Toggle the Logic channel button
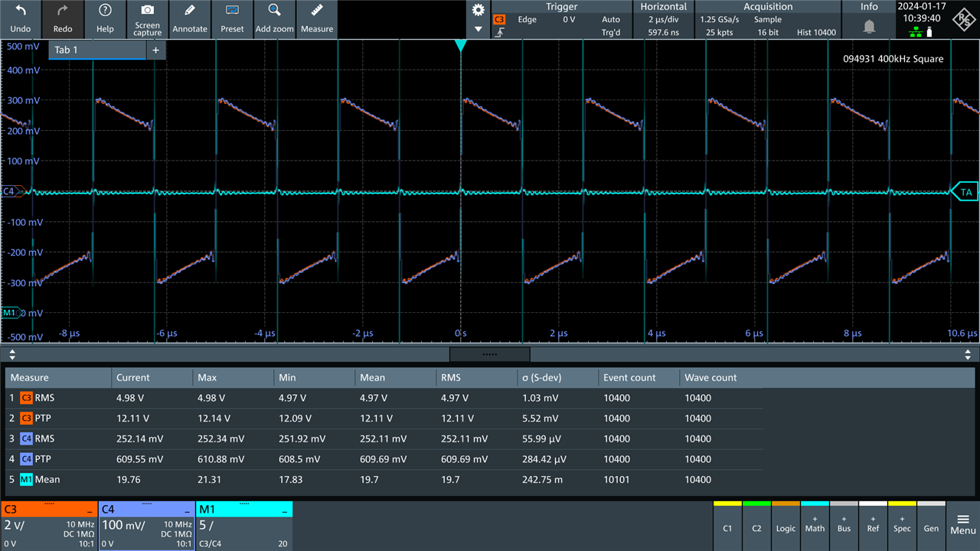This screenshot has height=551, width=980. pyautogui.click(x=786, y=524)
